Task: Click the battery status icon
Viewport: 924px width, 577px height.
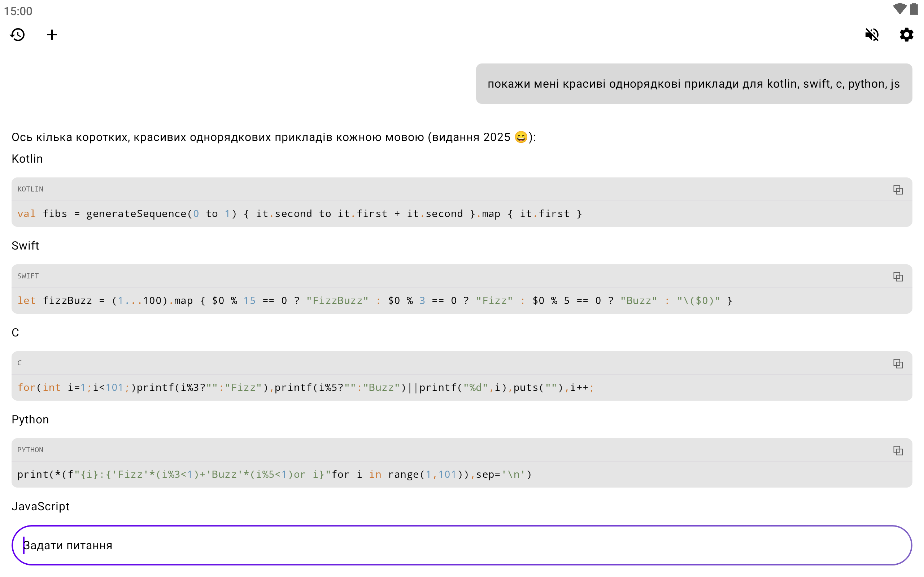Action: [x=914, y=9]
